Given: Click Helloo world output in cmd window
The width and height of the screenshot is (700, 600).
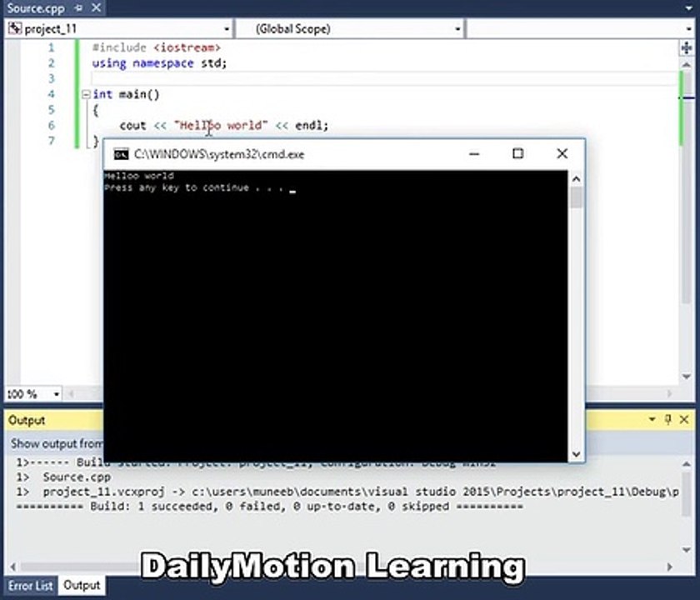Looking at the screenshot, I should pyautogui.click(x=139, y=176).
